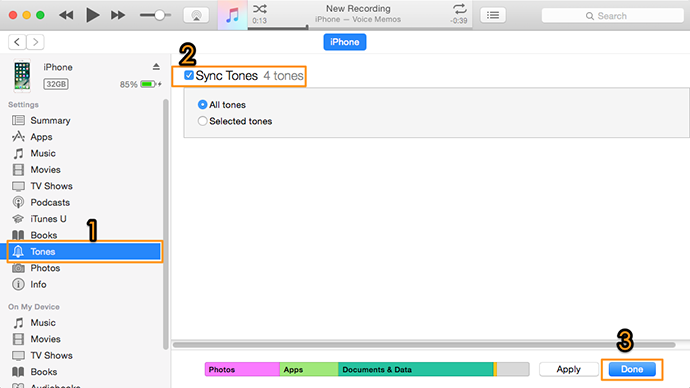Image resolution: width=690 pixels, height=388 pixels.
Task: Click the Done button
Action: (x=632, y=369)
